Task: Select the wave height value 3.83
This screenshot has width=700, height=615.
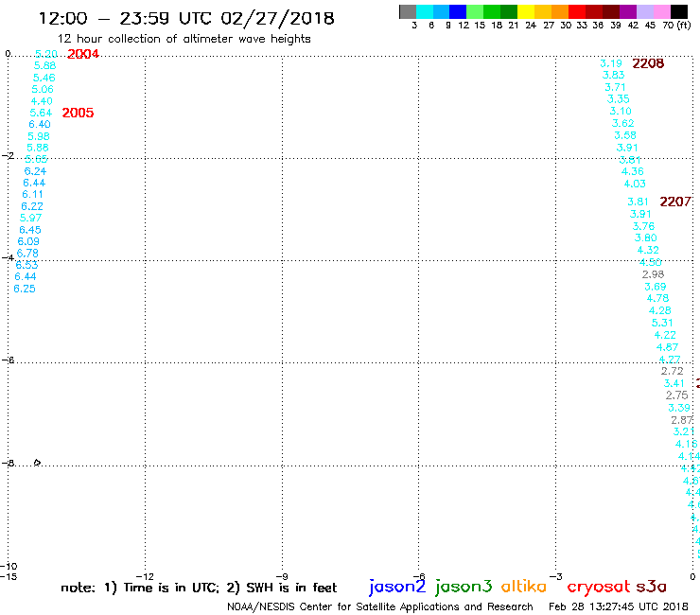Action: [613, 75]
